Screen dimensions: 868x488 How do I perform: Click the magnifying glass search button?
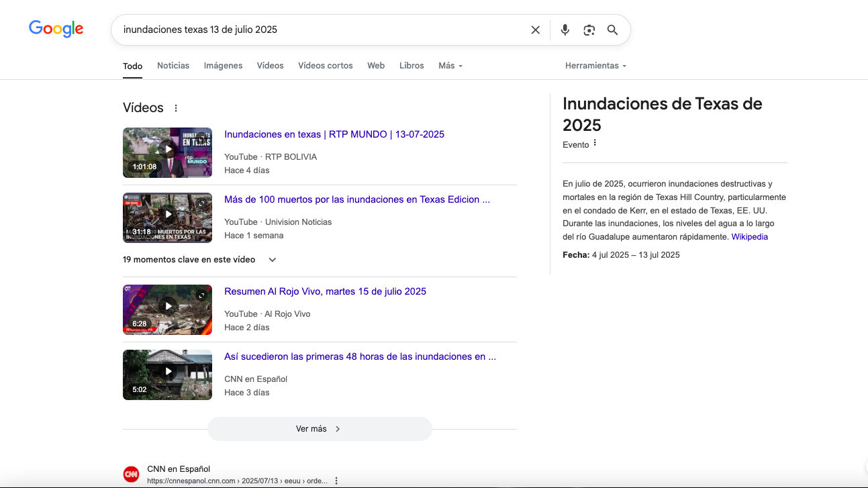[612, 30]
